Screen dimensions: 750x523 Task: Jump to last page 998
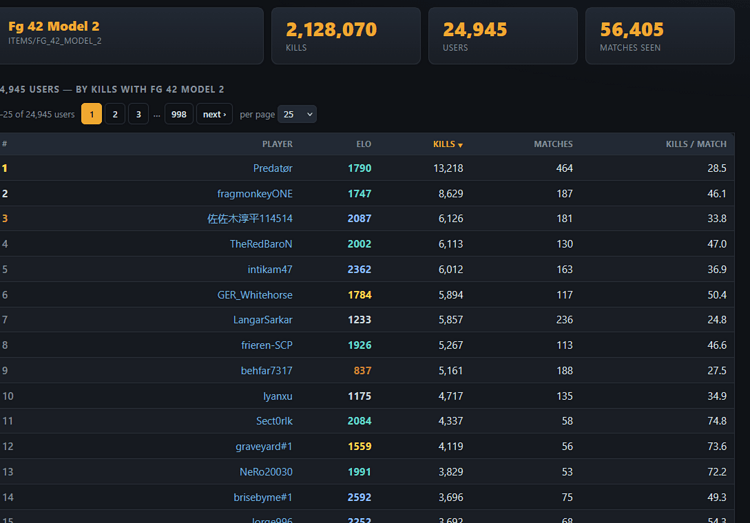[179, 114]
